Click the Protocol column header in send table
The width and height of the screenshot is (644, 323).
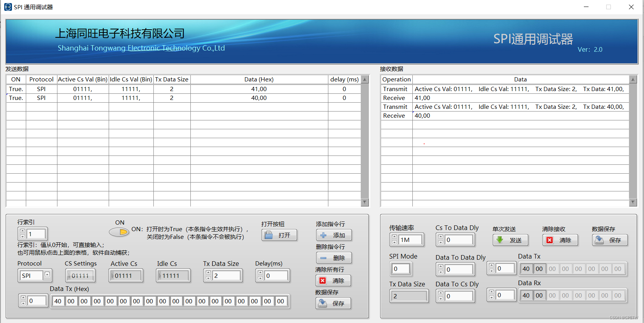42,79
